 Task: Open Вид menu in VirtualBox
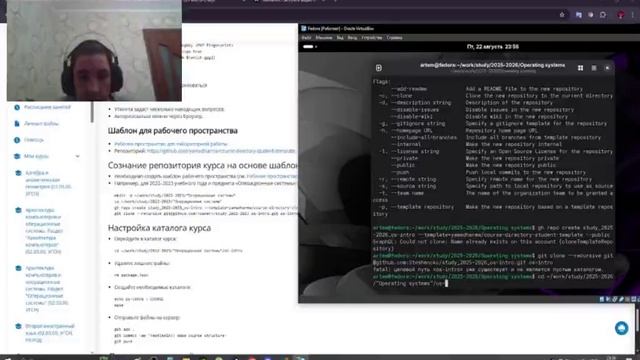pyautogui.click(x=340, y=38)
